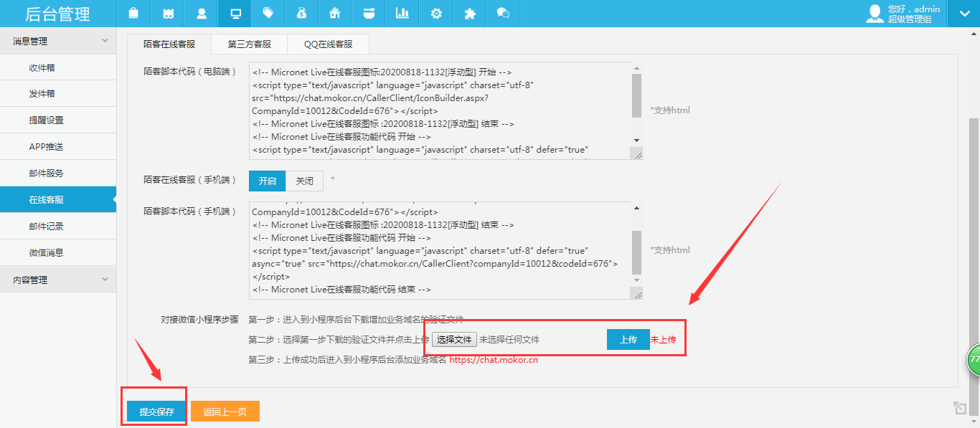Click inside the 陌客脚本代码(电脑端) textarea

click(x=440, y=110)
